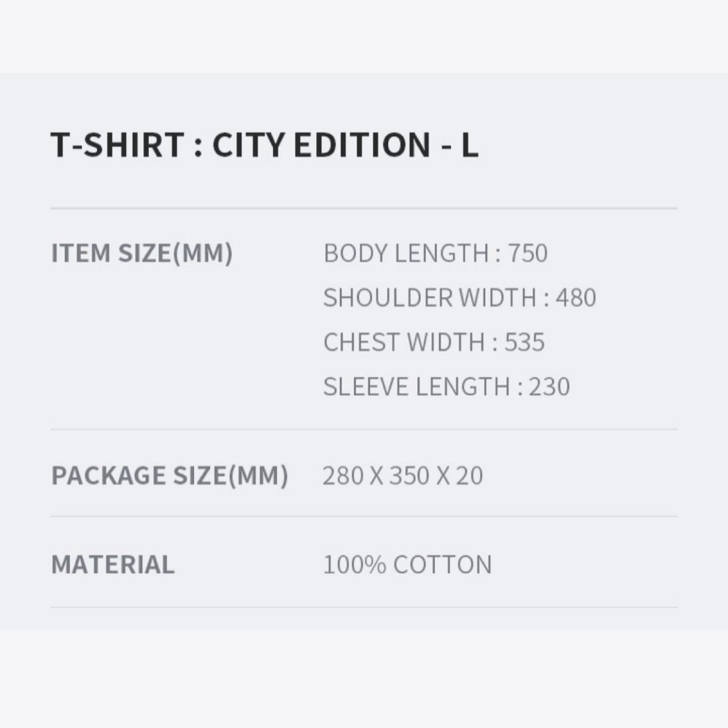Click the value 480 in shoulder width
The image size is (728, 728).
tap(576, 298)
